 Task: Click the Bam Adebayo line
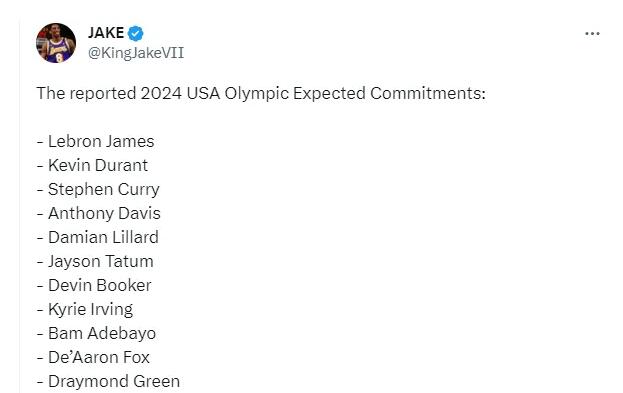coord(97,333)
